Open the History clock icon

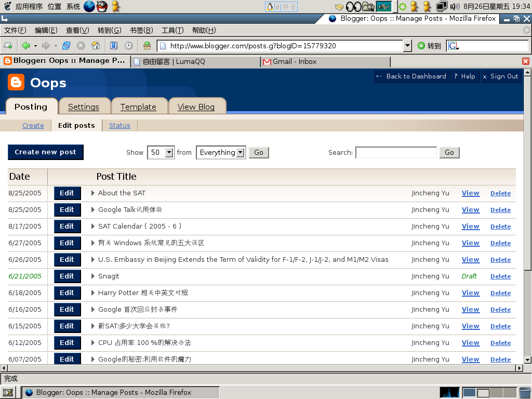(129, 46)
